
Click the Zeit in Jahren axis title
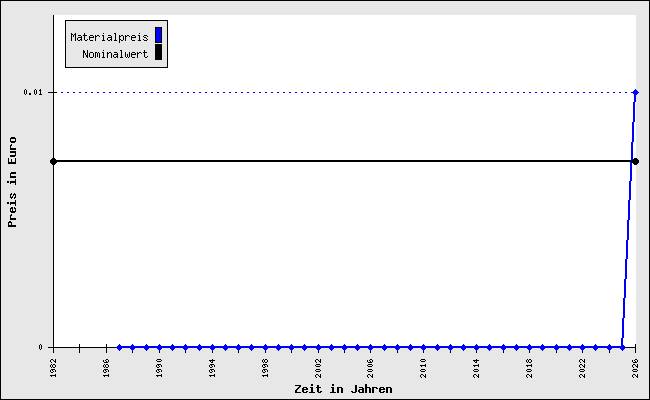coord(343,389)
